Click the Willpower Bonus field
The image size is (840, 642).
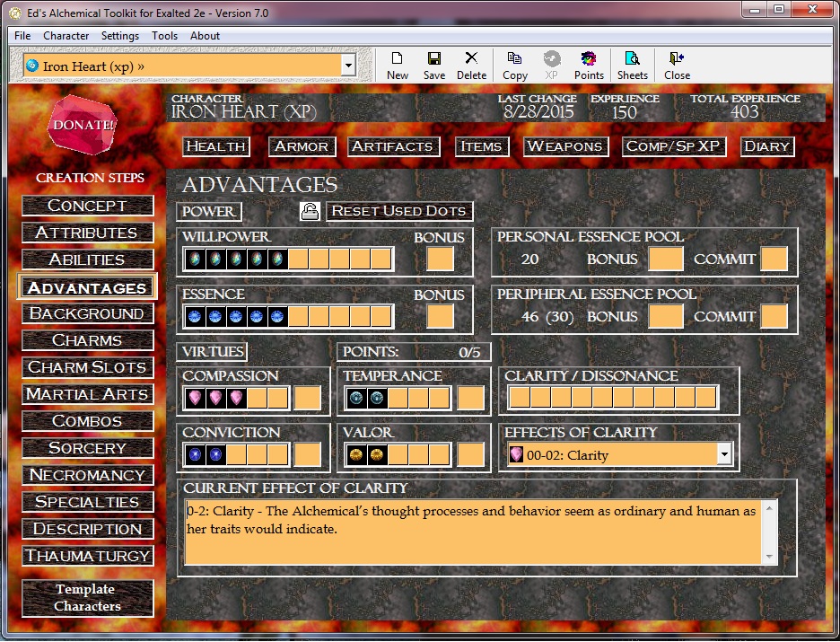click(440, 259)
